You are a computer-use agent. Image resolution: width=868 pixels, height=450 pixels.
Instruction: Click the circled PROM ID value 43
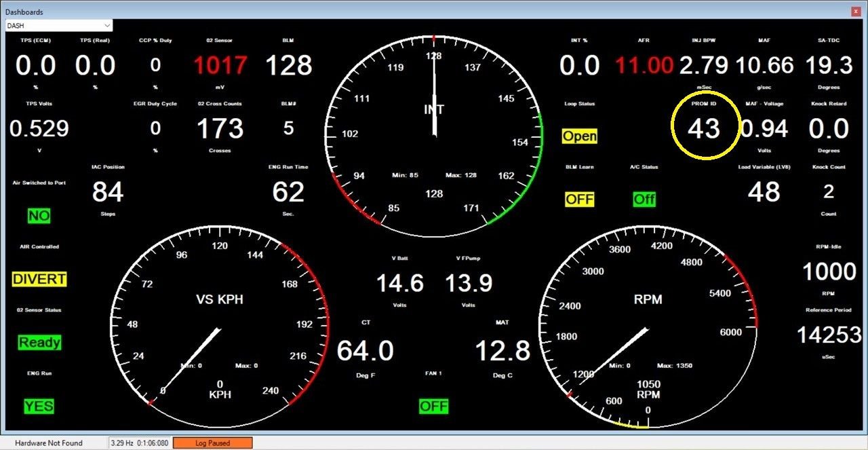coord(704,128)
